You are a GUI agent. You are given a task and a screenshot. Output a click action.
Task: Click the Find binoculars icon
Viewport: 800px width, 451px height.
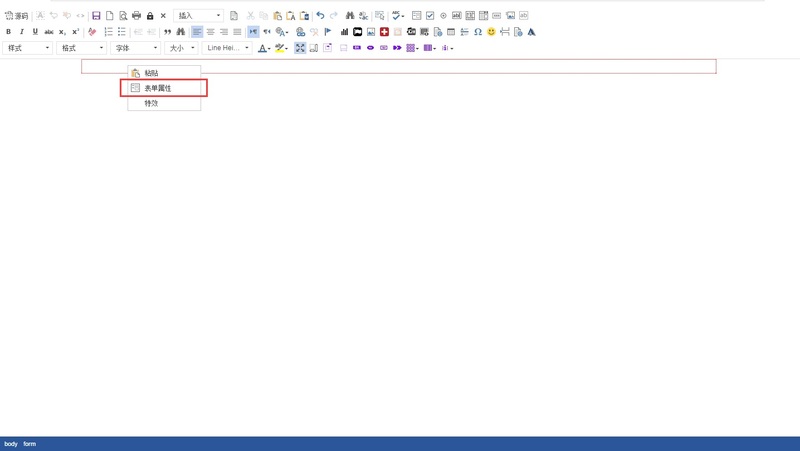350,16
